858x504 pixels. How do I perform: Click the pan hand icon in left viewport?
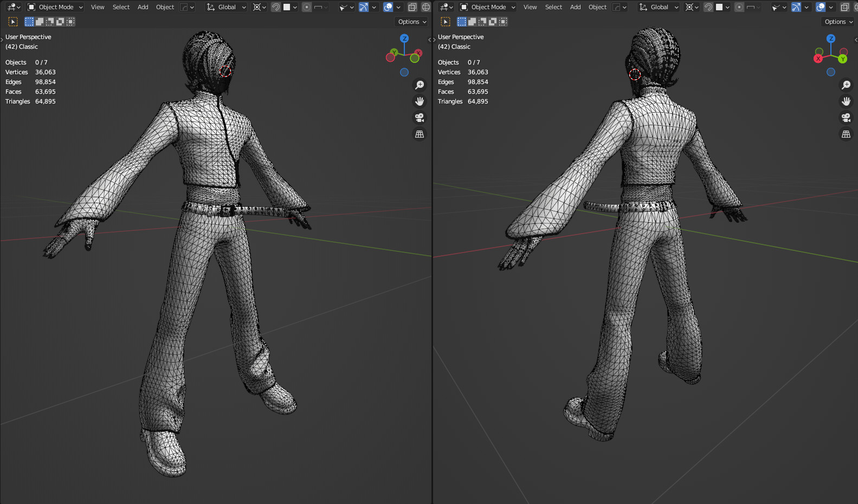pos(420,101)
